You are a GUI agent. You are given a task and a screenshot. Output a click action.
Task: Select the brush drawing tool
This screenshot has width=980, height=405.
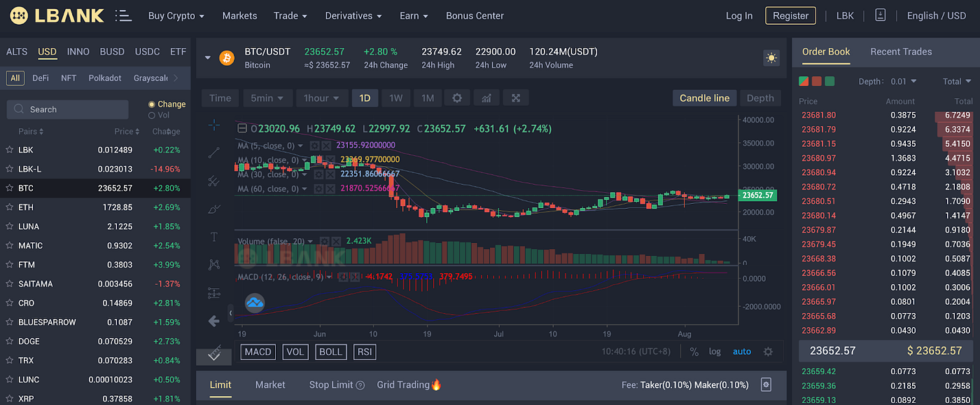click(x=214, y=209)
